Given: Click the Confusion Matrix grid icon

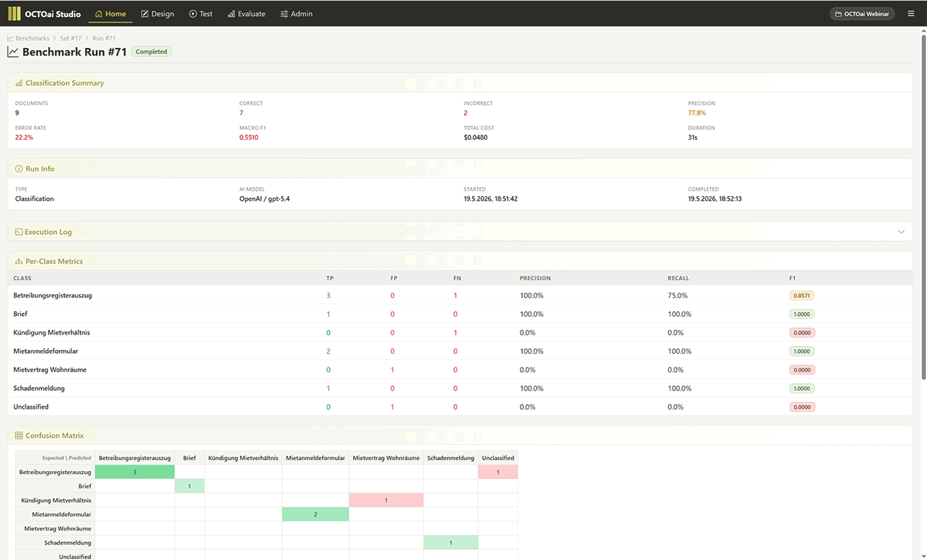Looking at the screenshot, I should [x=19, y=436].
